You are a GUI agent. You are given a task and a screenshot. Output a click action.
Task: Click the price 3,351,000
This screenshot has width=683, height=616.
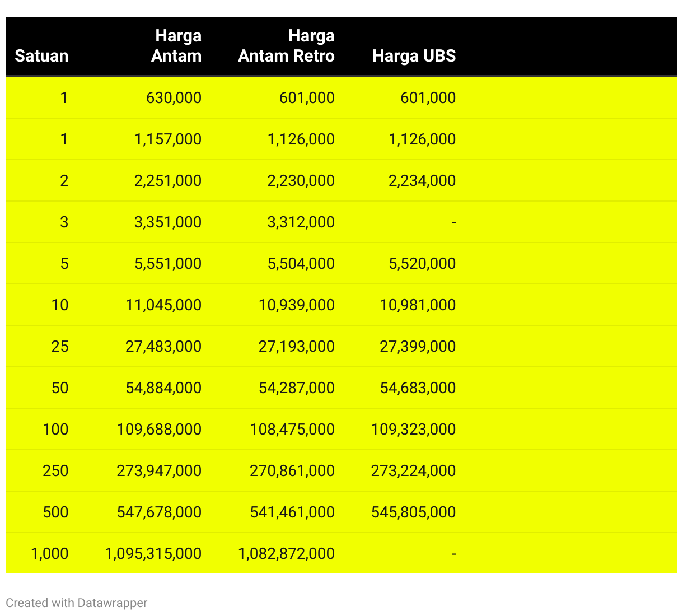[x=168, y=222]
